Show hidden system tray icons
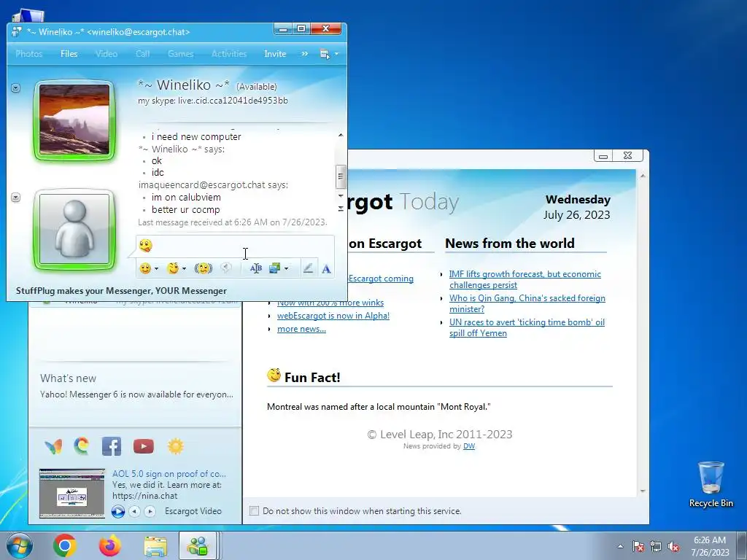747x560 pixels. tap(620, 546)
